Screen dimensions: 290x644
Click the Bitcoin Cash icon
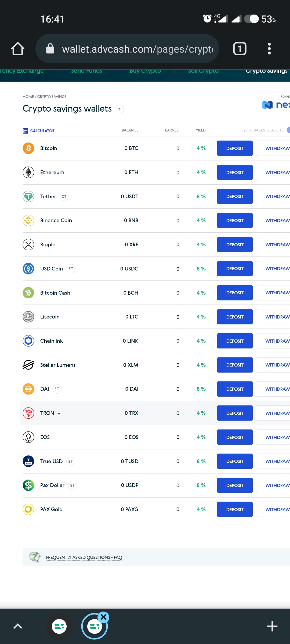coord(28,293)
